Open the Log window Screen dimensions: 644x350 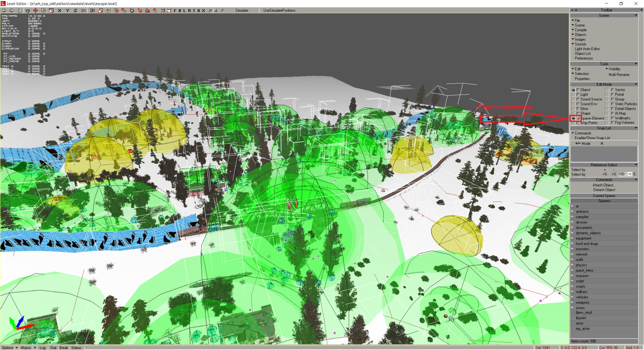[x=43, y=347]
